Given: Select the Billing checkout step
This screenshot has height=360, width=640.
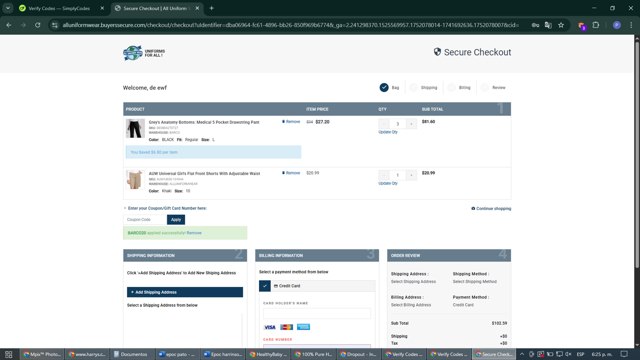Looking at the screenshot, I should coord(459,87).
